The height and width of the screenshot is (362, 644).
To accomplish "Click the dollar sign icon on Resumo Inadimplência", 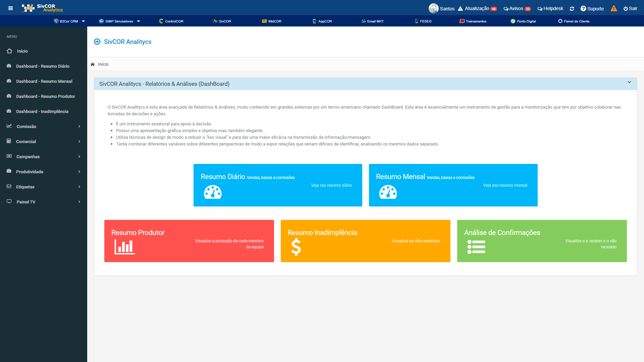I will (296, 247).
